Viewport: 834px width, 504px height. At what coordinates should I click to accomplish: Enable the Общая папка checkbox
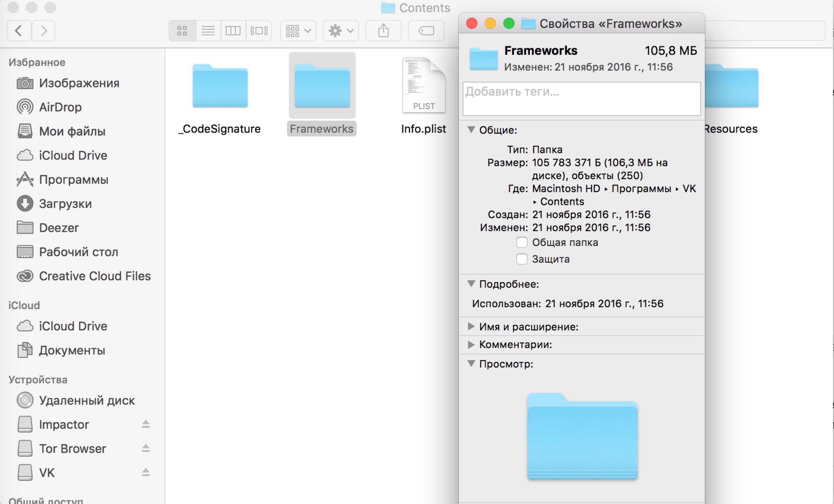coord(522,242)
